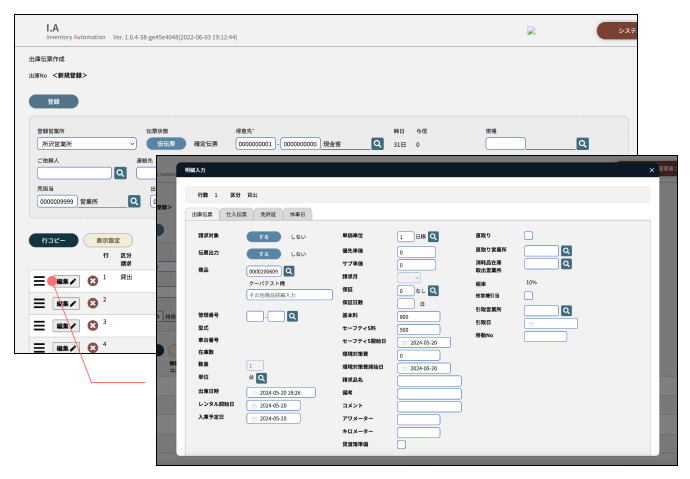Switch to 休車日 tab

click(x=297, y=214)
